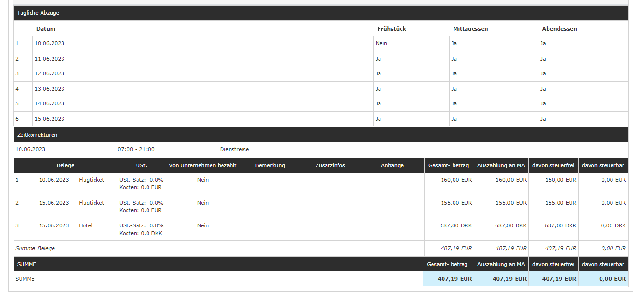Click the "Summe Belege" row label
The width and height of the screenshot is (644, 297).
(x=35, y=248)
